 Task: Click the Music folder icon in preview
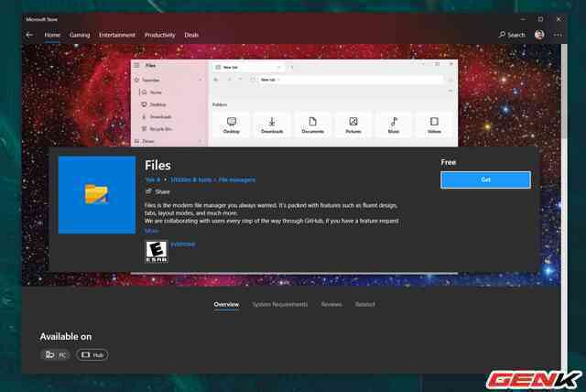point(394,125)
